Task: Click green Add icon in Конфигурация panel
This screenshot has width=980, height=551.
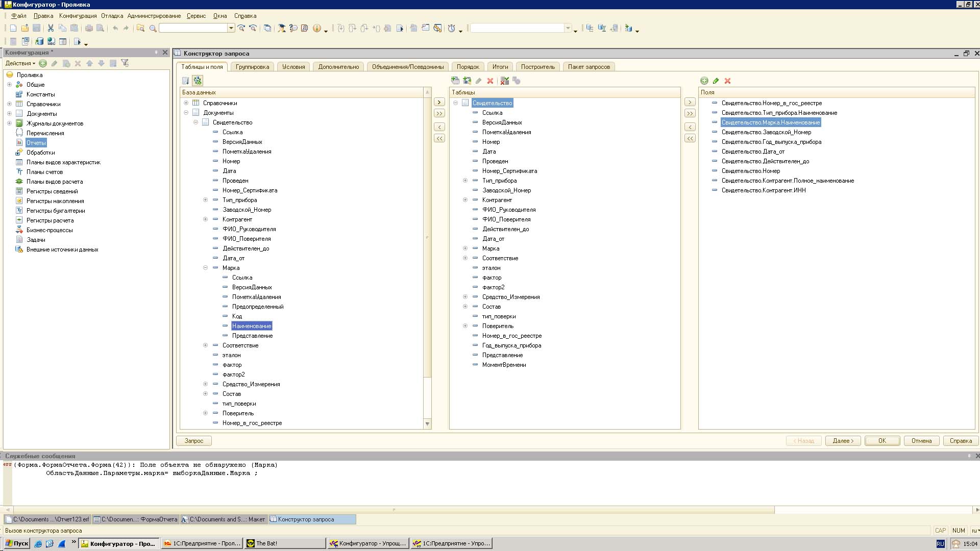Action: pos(43,63)
